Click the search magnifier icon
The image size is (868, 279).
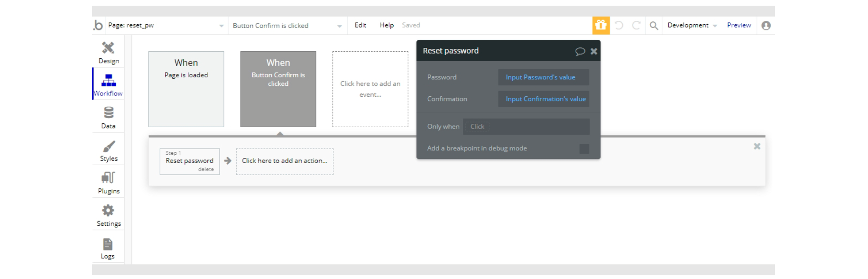click(654, 26)
